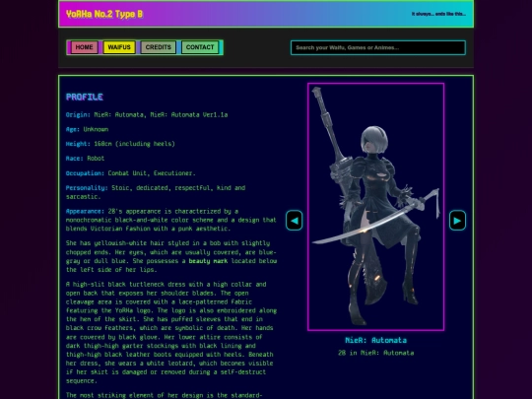The image size is (532, 399).
Task: Click the 'Personality:' label
Action: pos(87,188)
